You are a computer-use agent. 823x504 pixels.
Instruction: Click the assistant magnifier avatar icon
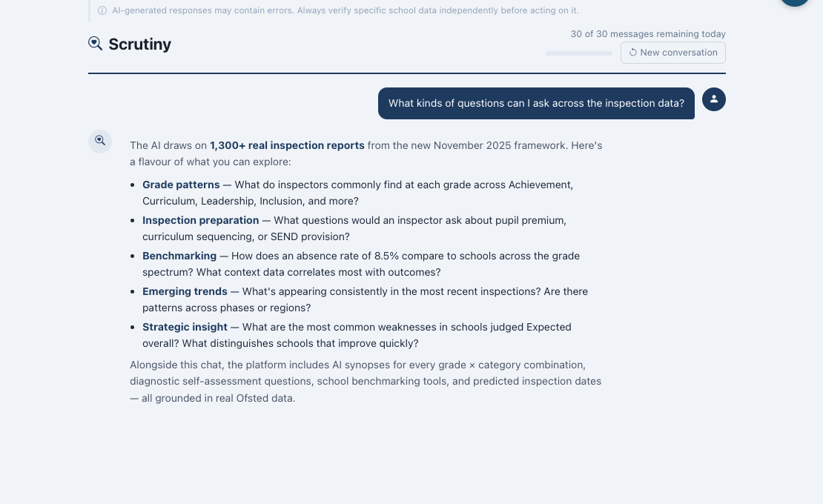(x=100, y=142)
